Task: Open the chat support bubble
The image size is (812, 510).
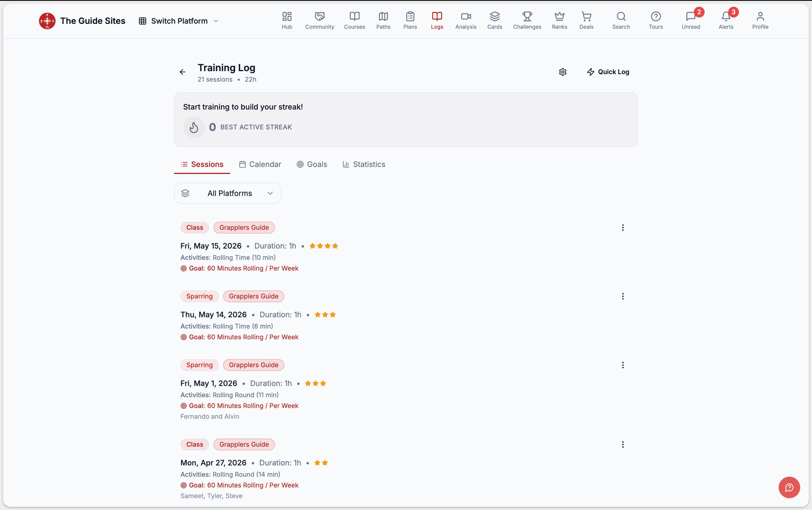Action: coord(789,487)
